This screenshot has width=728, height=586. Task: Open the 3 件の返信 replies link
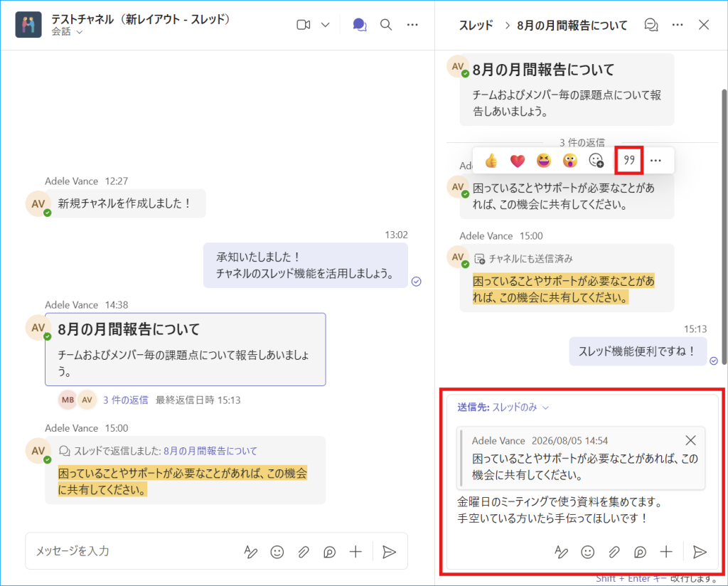click(125, 400)
